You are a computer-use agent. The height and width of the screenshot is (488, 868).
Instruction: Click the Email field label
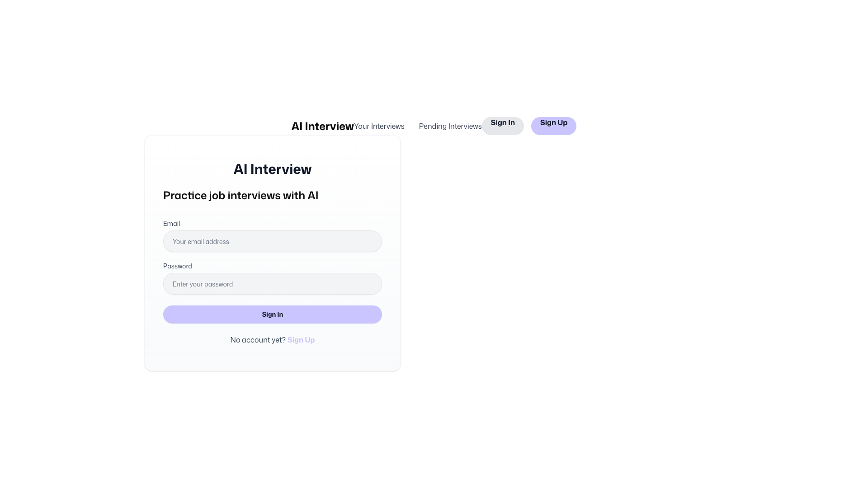pos(171,223)
